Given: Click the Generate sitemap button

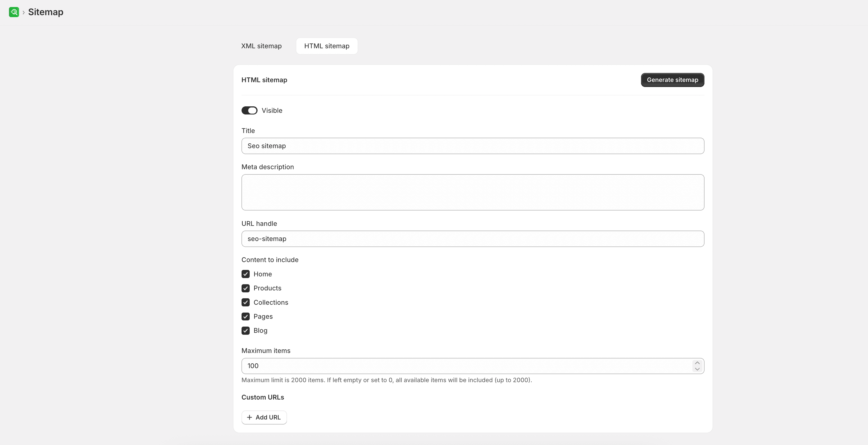Looking at the screenshot, I should pos(672,80).
